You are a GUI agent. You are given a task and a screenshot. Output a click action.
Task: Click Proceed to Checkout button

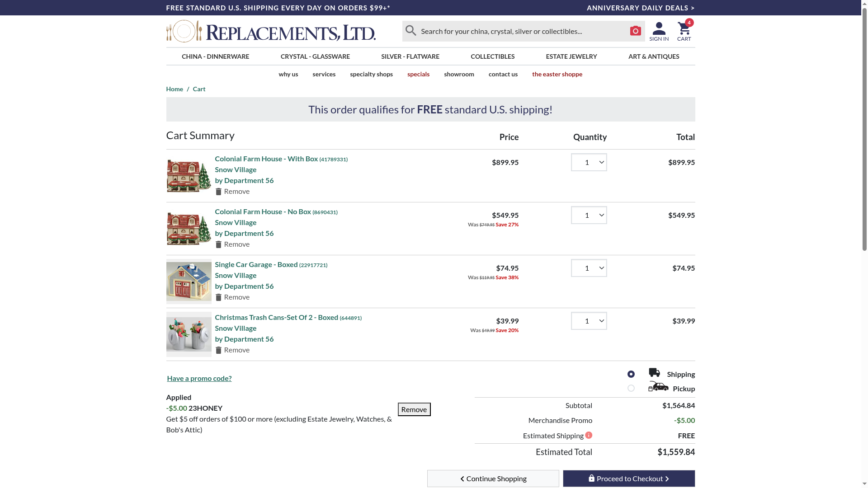[x=628, y=479]
